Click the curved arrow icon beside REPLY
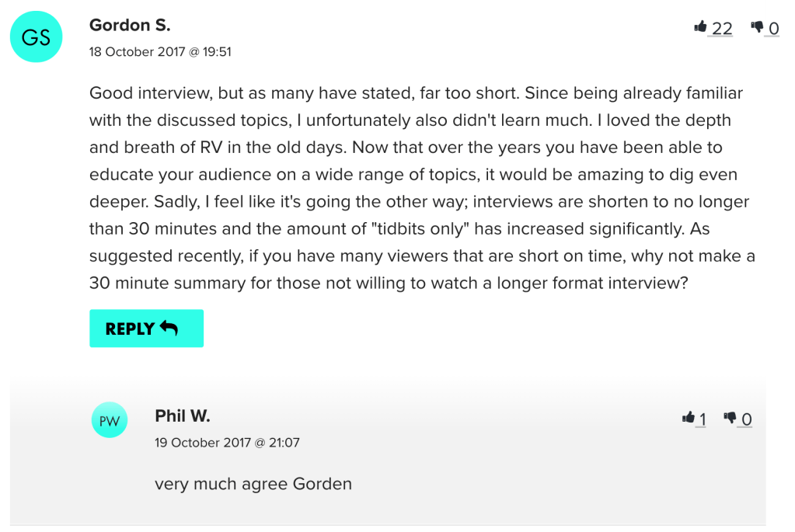 coord(169,328)
